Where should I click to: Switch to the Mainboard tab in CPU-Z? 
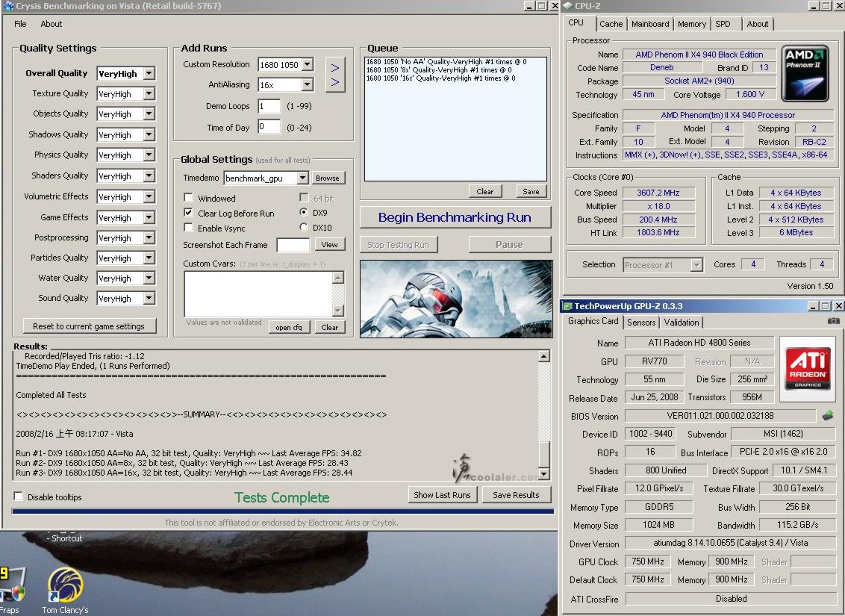[x=650, y=24]
